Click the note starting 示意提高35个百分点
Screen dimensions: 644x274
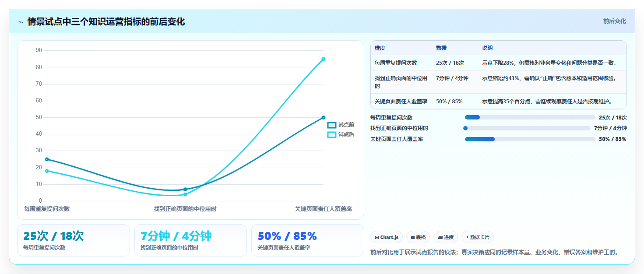point(547,102)
